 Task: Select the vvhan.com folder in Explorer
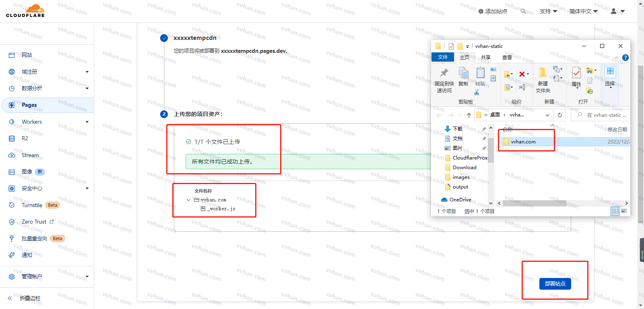pyautogui.click(x=523, y=141)
